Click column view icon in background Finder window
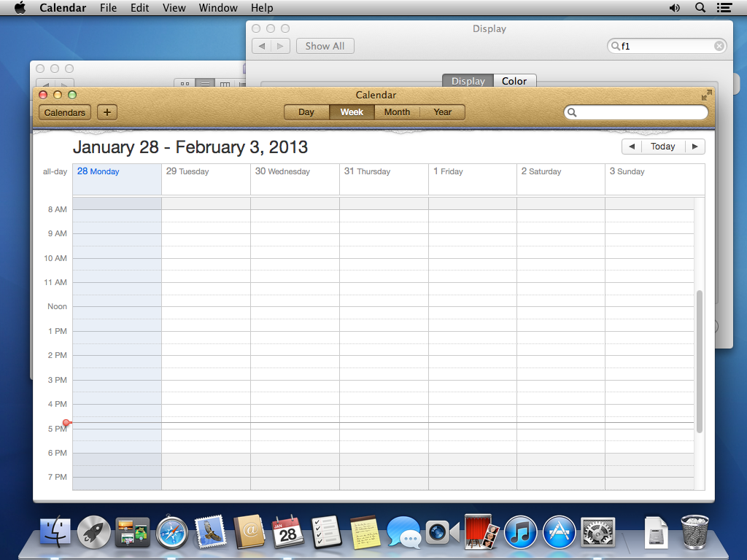The image size is (747, 560). (225, 83)
